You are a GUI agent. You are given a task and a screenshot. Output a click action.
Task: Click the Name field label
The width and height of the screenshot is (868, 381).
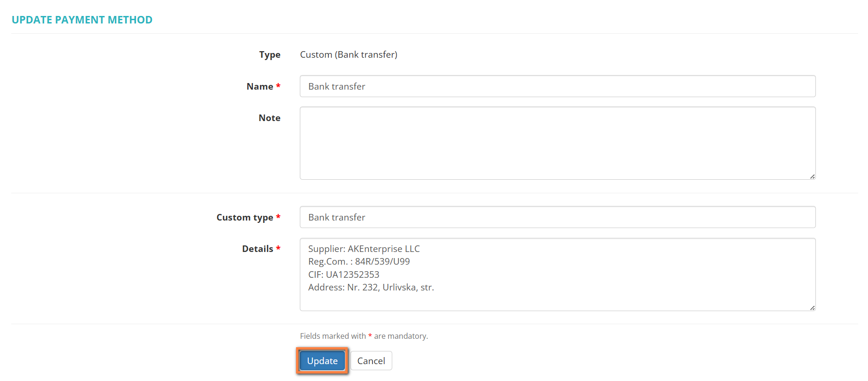(x=259, y=86)
